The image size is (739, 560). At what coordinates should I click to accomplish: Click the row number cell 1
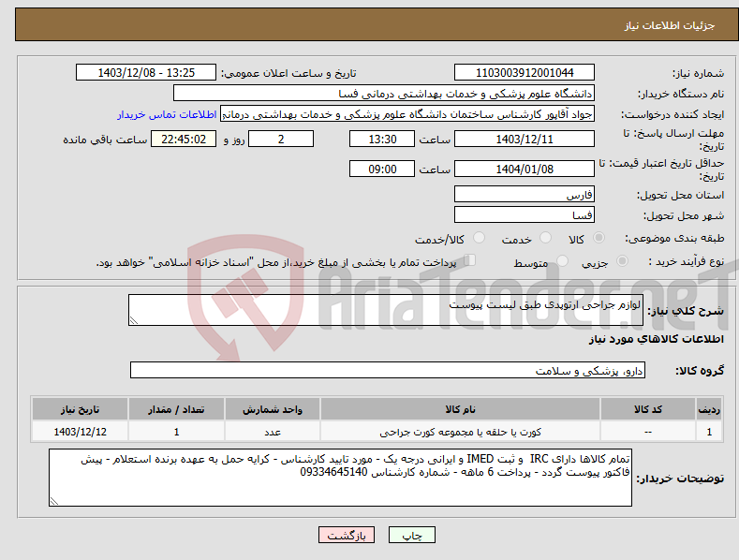pyautogui.click(x=709, y=432)
